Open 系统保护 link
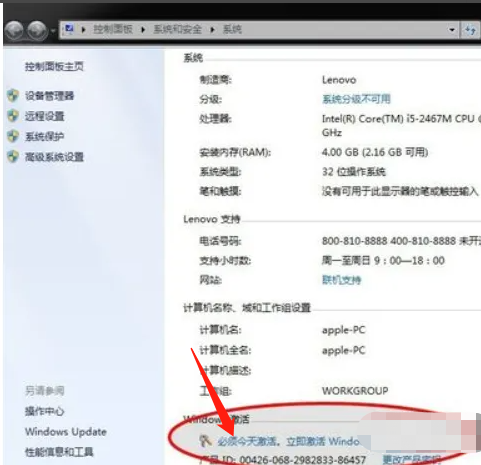Viewport: 481px width, 465px height. pos(44,136)
